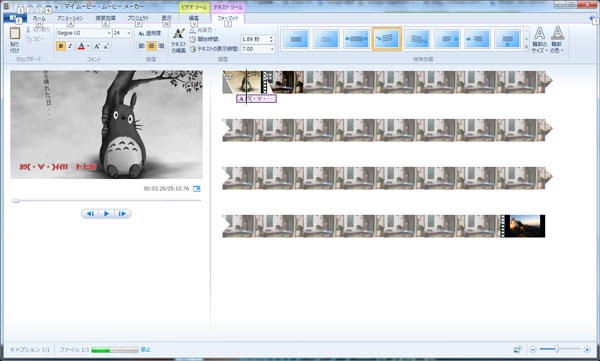Switch preview to full screen

(197, 189)
